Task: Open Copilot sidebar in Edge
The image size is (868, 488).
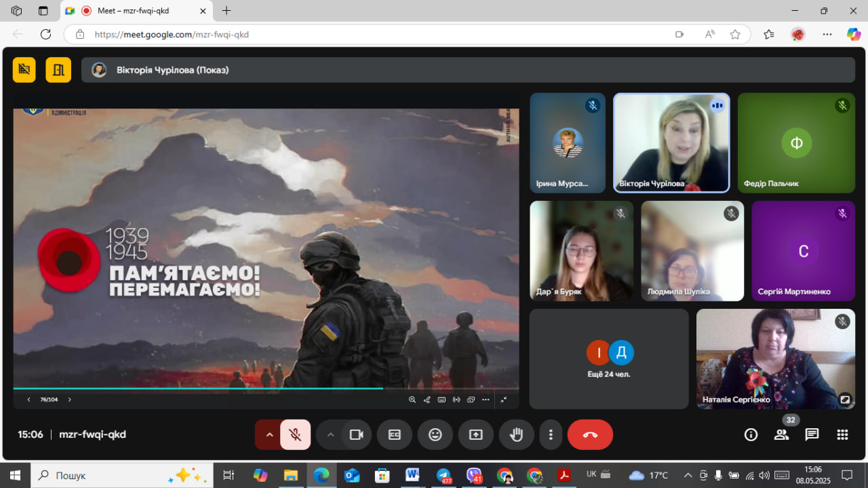Action: (x=854, y=35)
